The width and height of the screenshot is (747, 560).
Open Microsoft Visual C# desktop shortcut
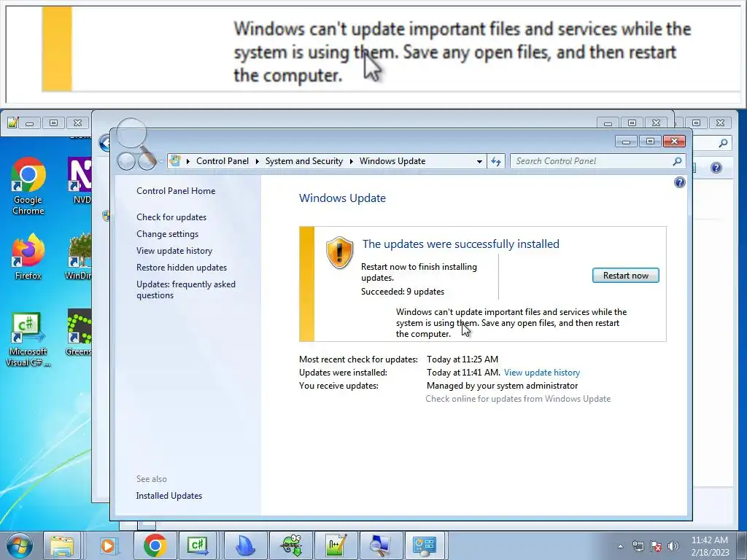tap(28, 340)
